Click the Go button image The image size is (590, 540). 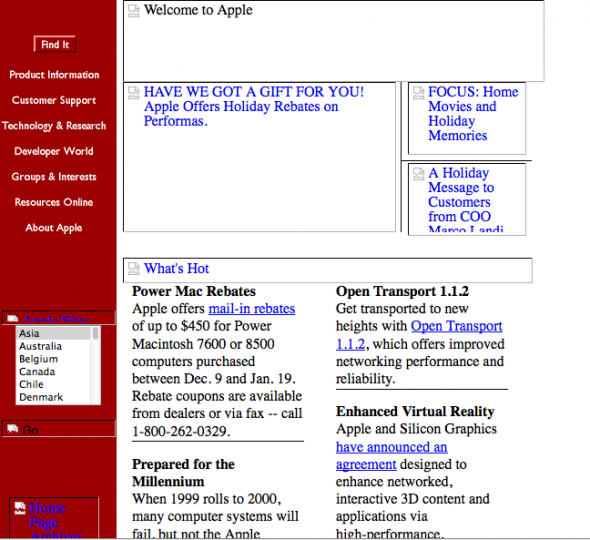pos(58,429)
